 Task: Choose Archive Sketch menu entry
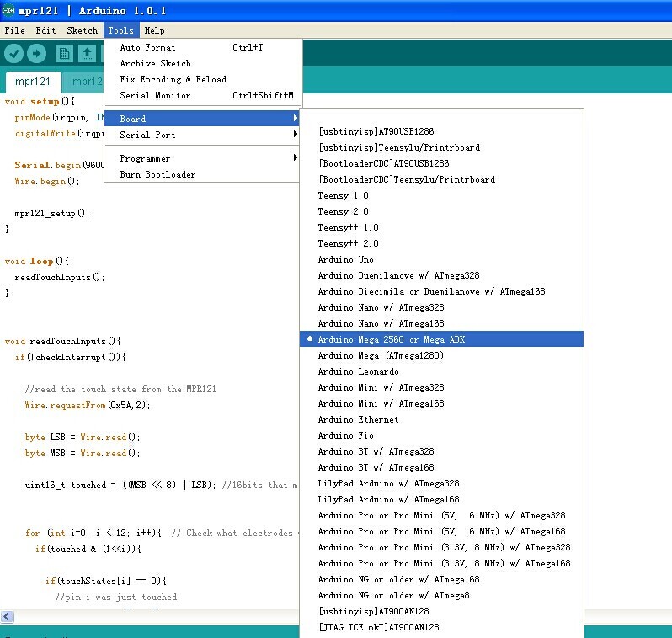coord(203,63)
